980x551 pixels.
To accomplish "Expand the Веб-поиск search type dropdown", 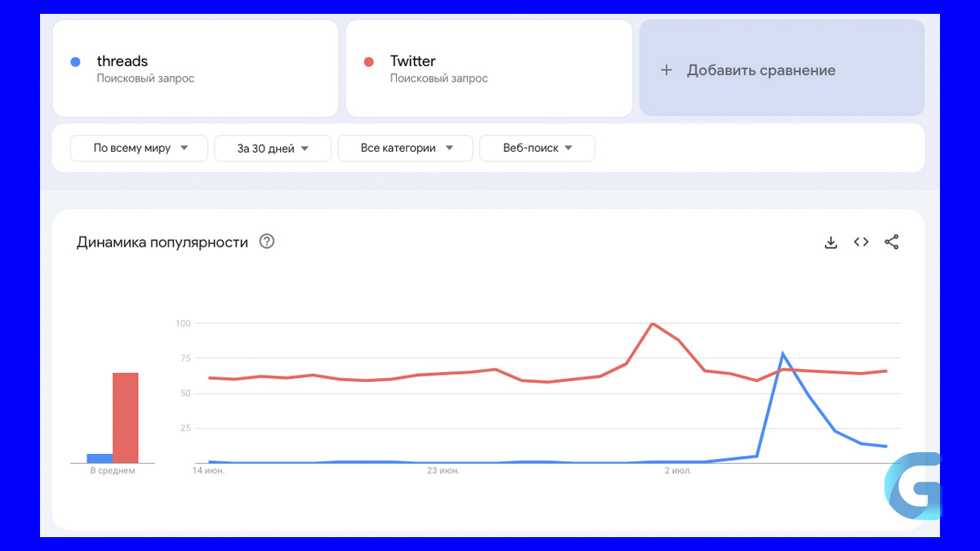I will tap(537, 149).
